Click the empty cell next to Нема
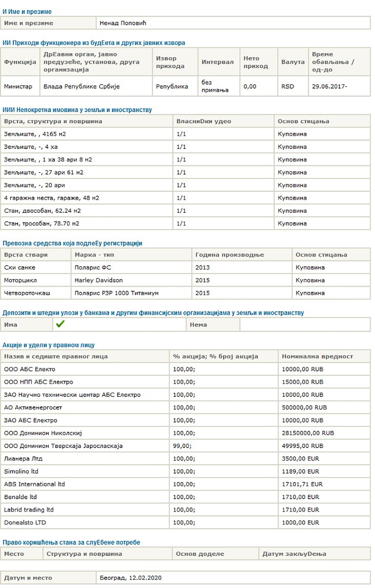Screen dimensions: 375x588 tap(305, 324)
